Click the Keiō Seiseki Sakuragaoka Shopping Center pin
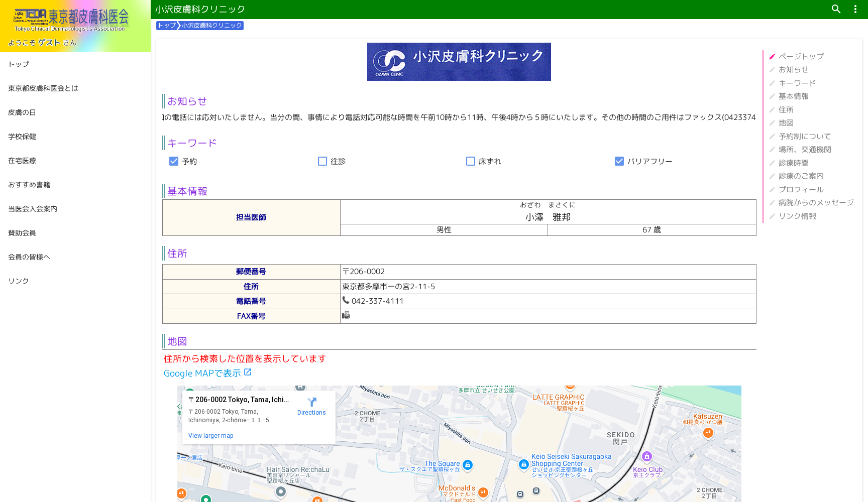This screenshot has height=502, width=868. click(x=523, y=465)
